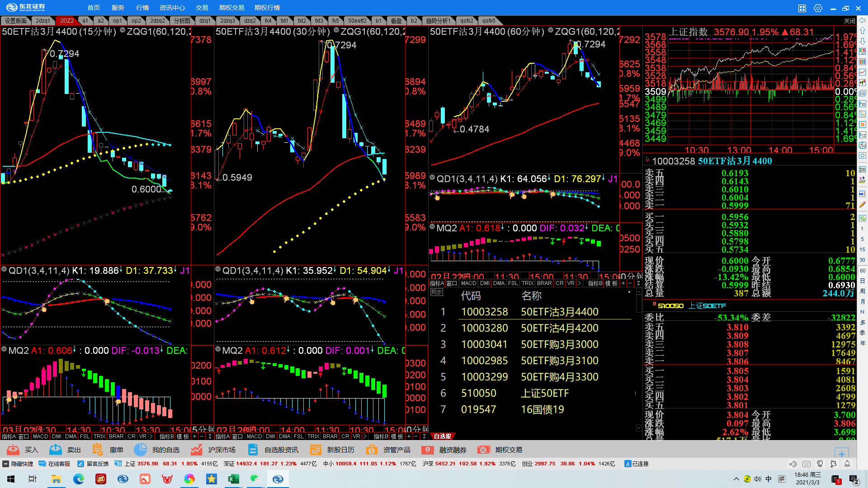Toggle the 同步 sync button
The width and height of the screenshot is (868, 488).
(436, 292)
